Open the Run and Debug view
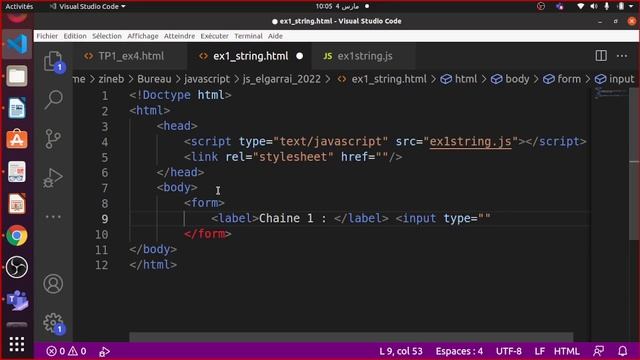640x360 pixels. pyautogui.click(x=53, y=178)
